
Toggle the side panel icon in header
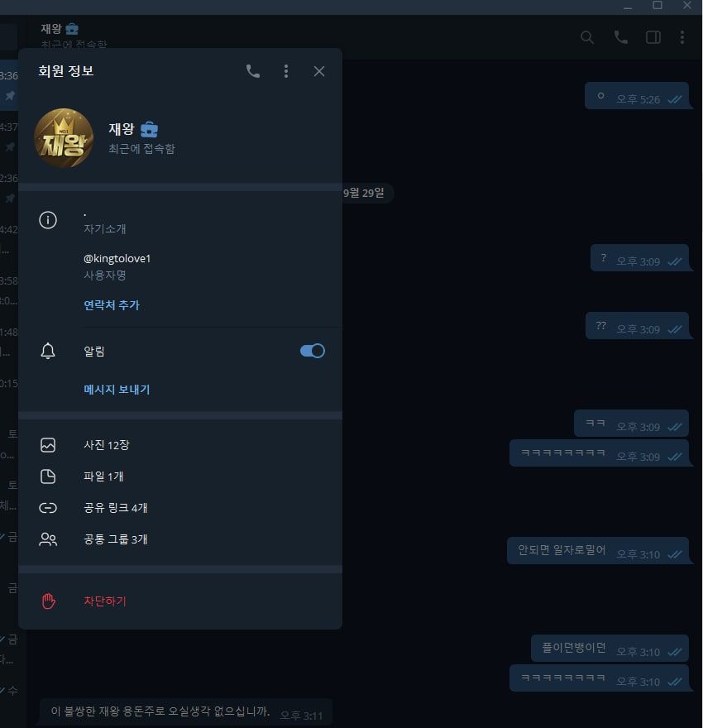(x=653, y=37)
